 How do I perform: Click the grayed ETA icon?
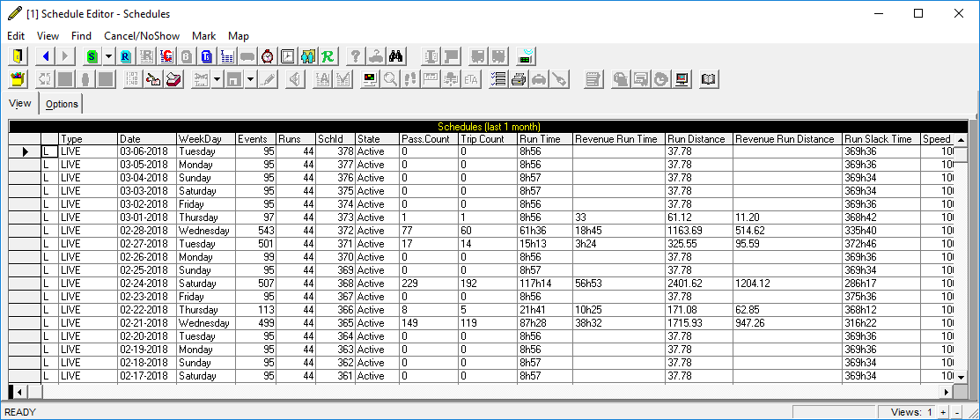[x=470, y=79]
